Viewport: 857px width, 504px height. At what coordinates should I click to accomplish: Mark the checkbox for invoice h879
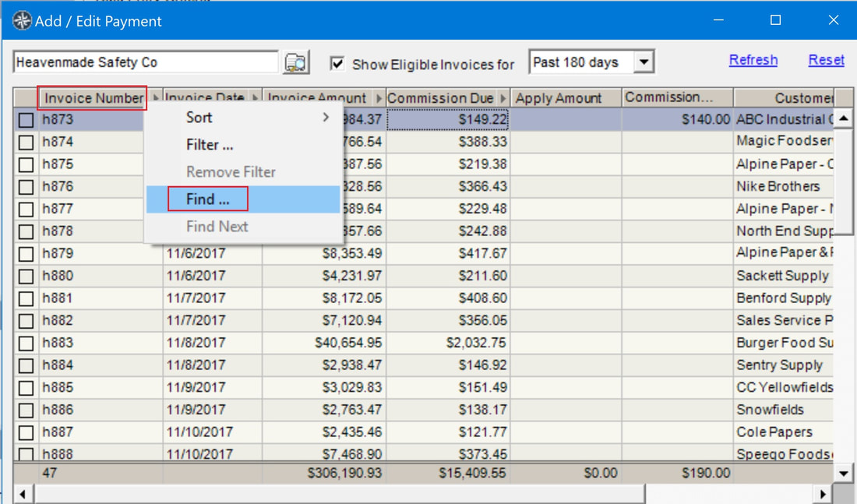[x=26, y=254]
